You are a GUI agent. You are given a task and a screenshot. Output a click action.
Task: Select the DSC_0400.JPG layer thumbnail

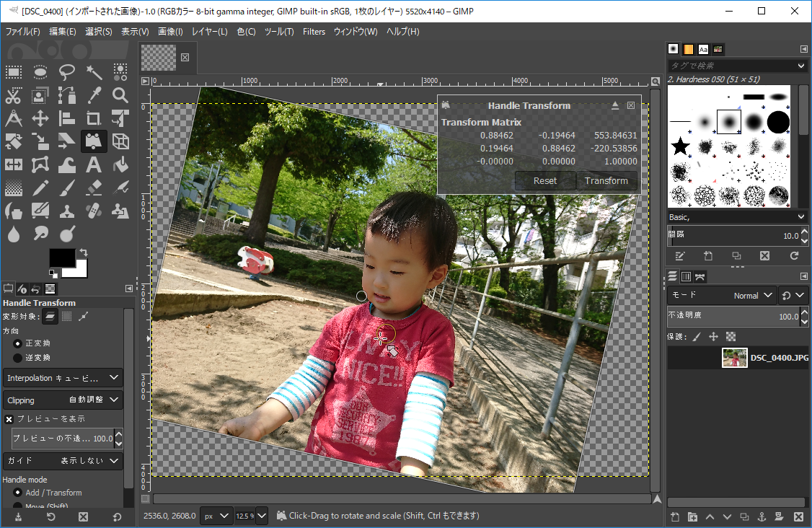(734, 358)
